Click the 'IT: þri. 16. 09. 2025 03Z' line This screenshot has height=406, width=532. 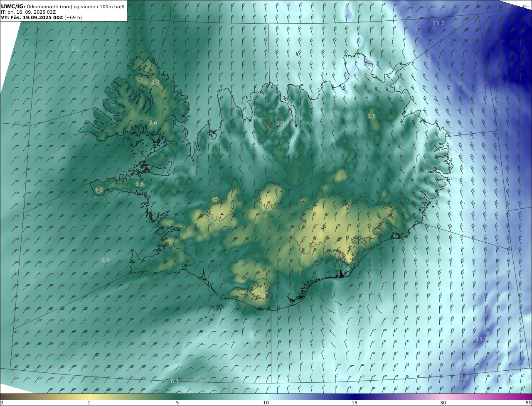point(28,12)
